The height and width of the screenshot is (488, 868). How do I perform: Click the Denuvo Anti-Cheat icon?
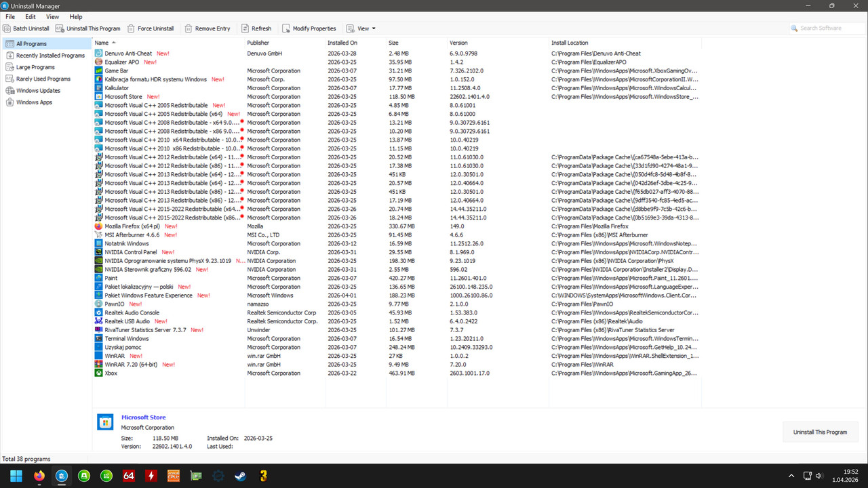click(99, 53)
